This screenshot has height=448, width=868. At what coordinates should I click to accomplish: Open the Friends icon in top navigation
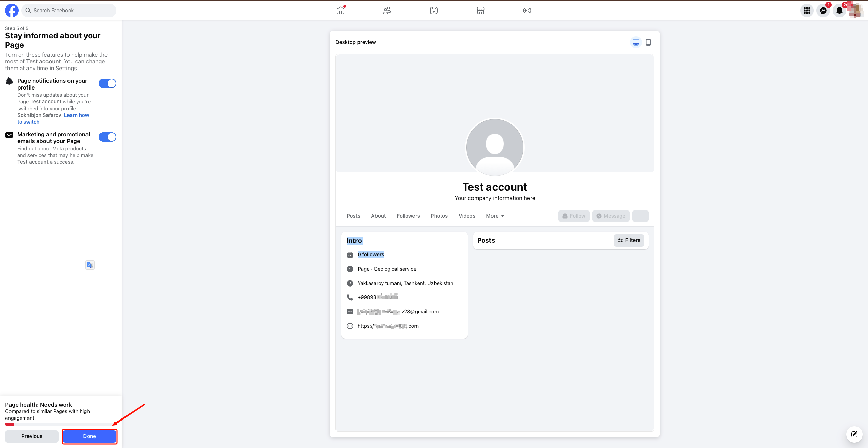(387, 11)
